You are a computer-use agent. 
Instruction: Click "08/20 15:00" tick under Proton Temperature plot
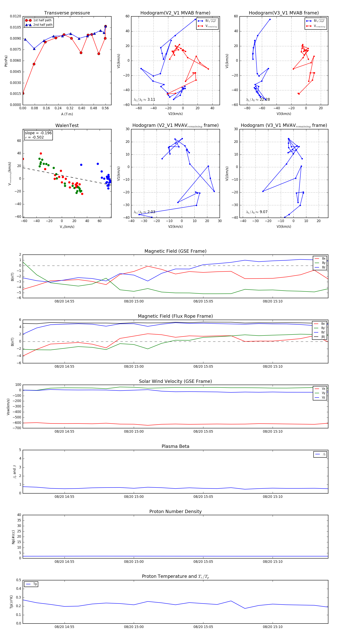coord(134,627)
